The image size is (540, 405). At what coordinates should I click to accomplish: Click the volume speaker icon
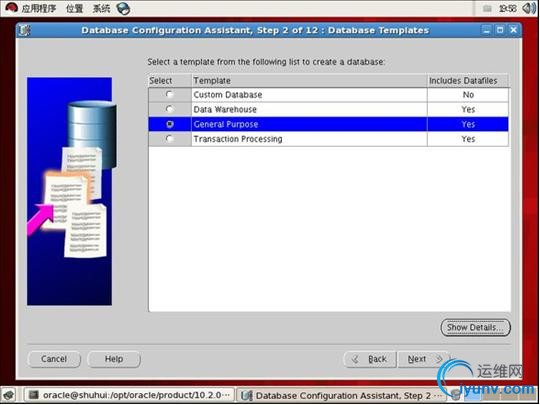(529, 8)
